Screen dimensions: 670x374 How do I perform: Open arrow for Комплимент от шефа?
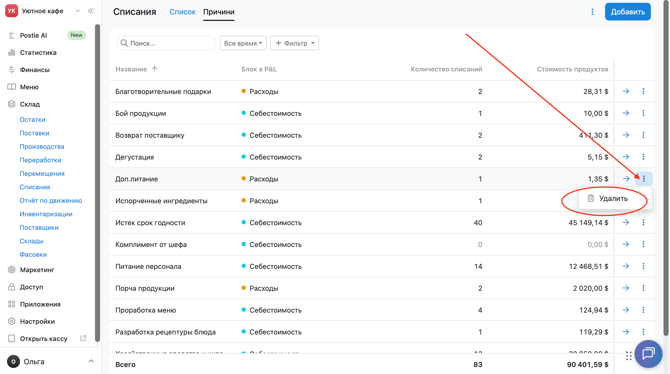626,244
